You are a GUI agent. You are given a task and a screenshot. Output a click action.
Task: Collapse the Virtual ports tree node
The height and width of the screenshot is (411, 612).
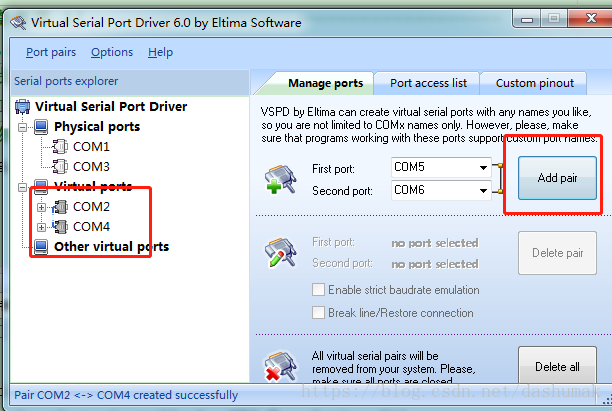coord(23,187)
